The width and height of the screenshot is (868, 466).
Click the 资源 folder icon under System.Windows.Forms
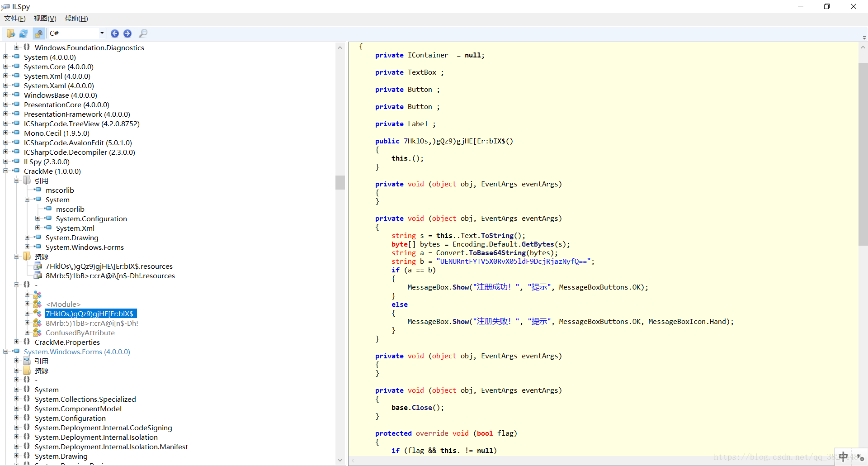click(x=27, y=371)
